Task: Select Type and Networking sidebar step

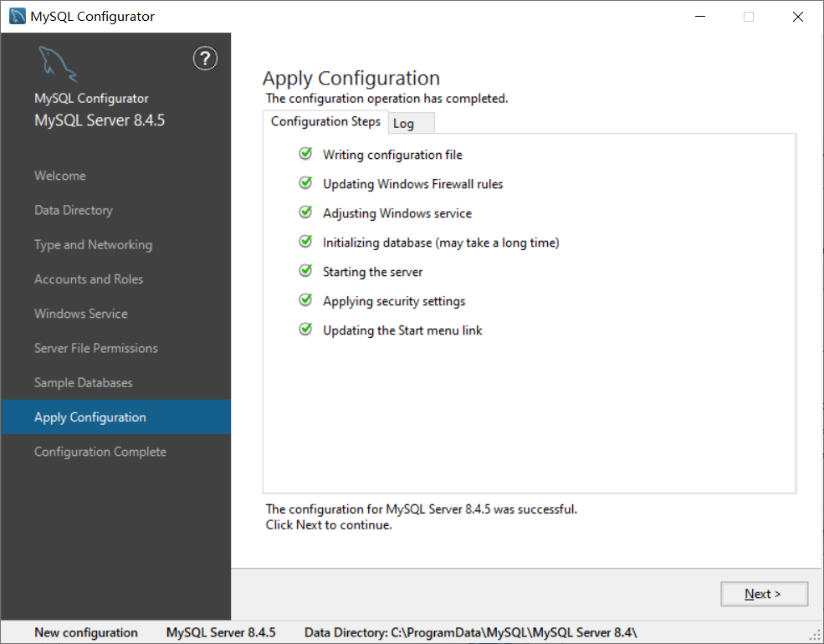Action: coord(94,245)
